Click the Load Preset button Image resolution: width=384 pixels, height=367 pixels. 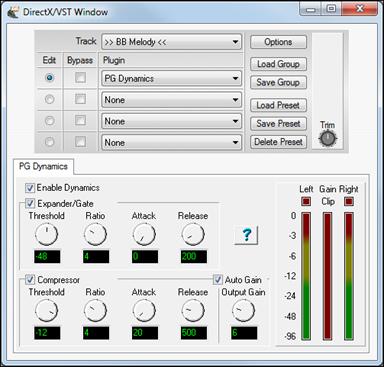[278, 105]
